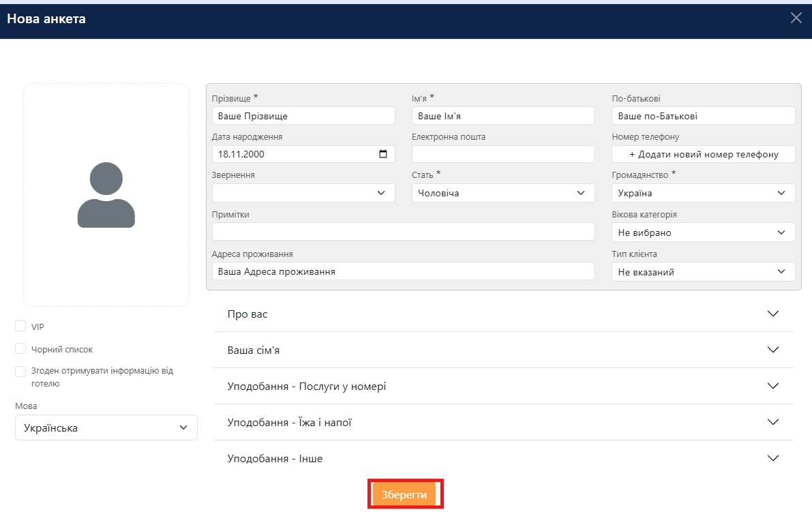Open the Звернення dropdown
Screen dimensions: 812x512
pos(303,193)
